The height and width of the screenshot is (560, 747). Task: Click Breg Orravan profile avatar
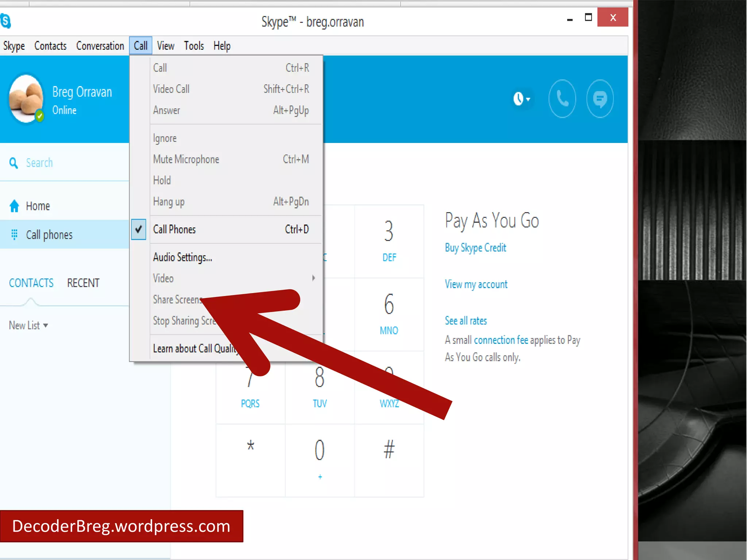point(26,98)
